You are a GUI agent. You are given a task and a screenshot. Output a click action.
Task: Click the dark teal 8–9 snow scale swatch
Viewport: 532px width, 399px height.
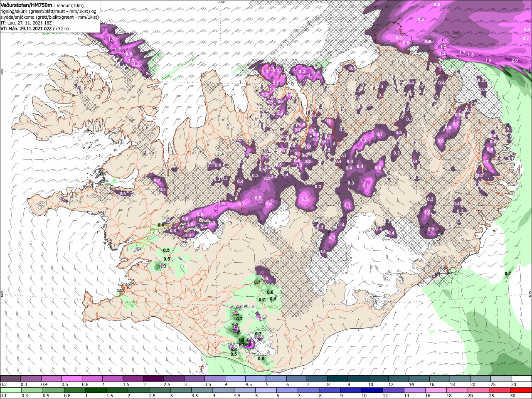[x=337, y=379]
